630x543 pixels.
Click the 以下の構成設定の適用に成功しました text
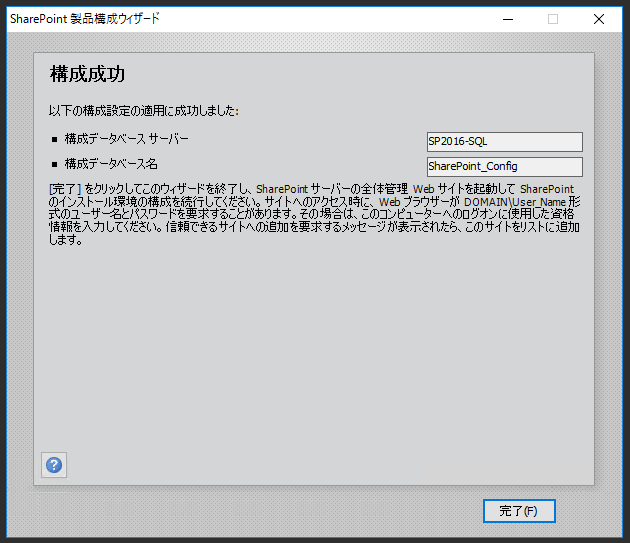pos(144,111)
